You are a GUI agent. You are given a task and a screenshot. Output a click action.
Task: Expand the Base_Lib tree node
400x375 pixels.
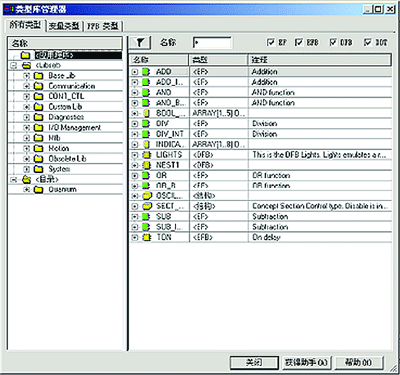click(27, 76)
